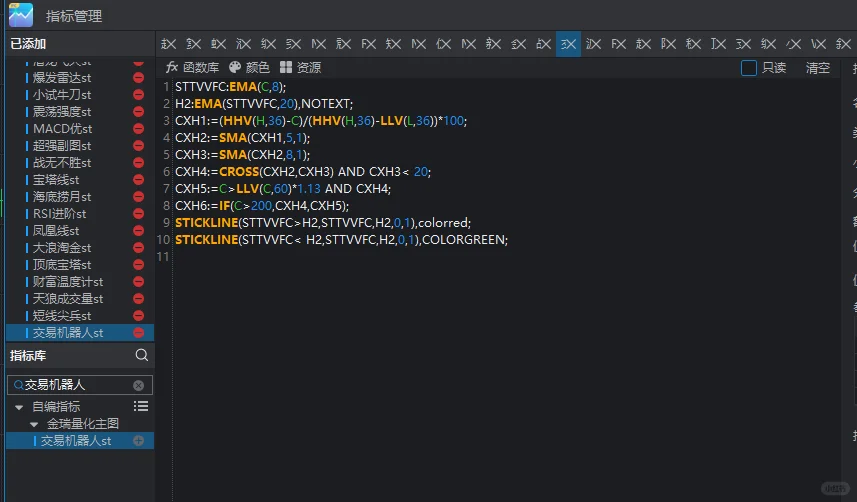Clear the 交易机器人 search text with the x icon

(x=138, y=385)
